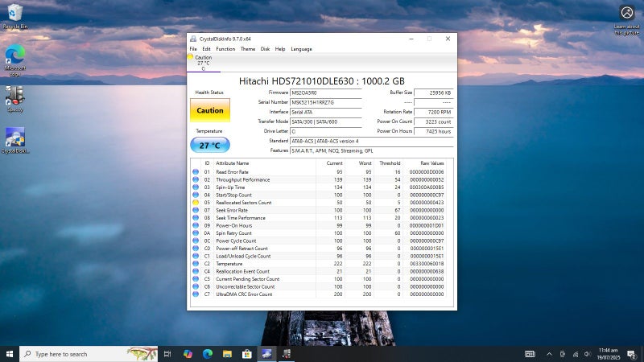Select the Reallocation Event Count attribute name

pyautogui.click(x=243, y=271)
